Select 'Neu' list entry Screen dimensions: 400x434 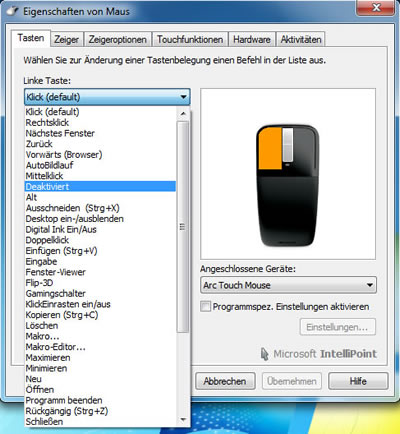100,379
